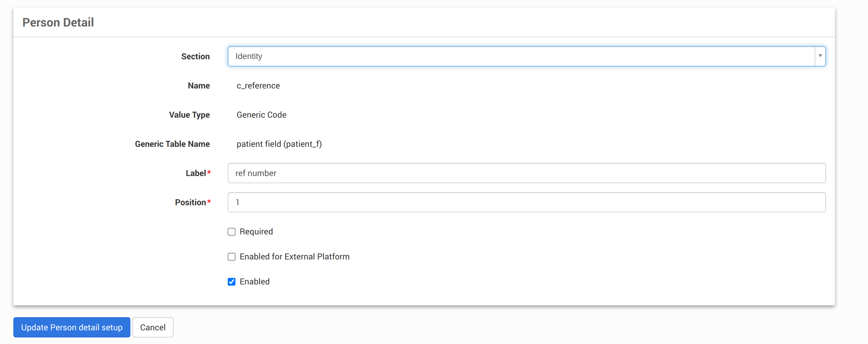The image size is (868, 344).
Task: Select the Generic Code value text
Action: [x=261, y=115]
